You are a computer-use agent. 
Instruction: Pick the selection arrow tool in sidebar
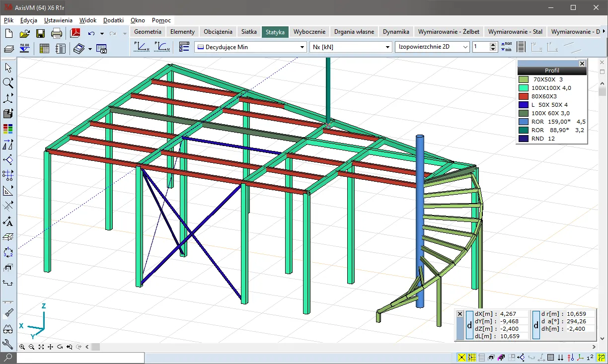(8, 68)
